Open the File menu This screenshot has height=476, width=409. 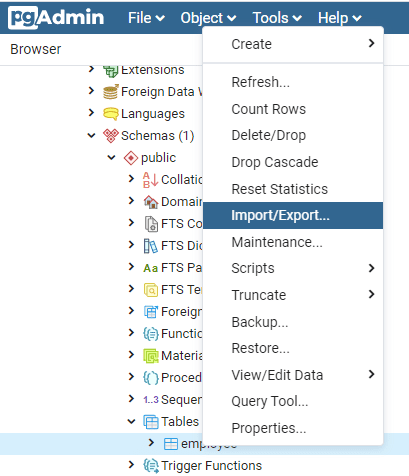click(146, 18)
